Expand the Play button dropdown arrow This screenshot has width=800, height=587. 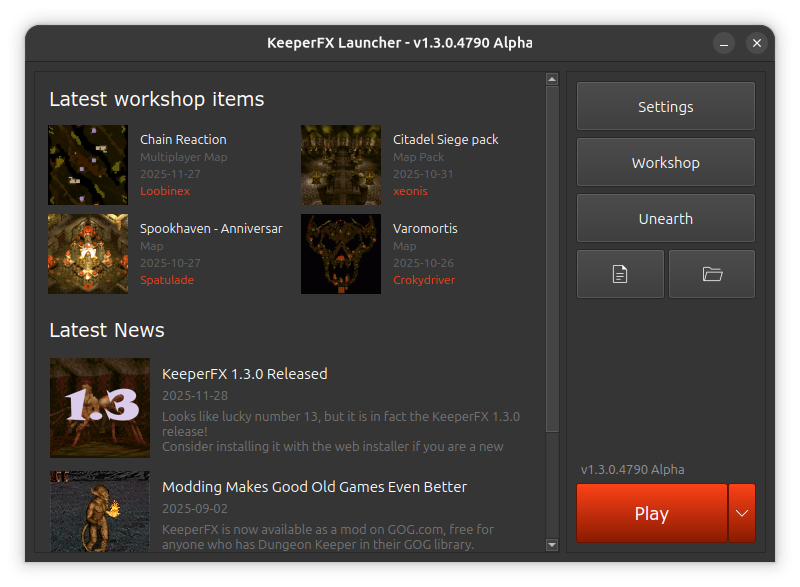click(x=741, y=513)
